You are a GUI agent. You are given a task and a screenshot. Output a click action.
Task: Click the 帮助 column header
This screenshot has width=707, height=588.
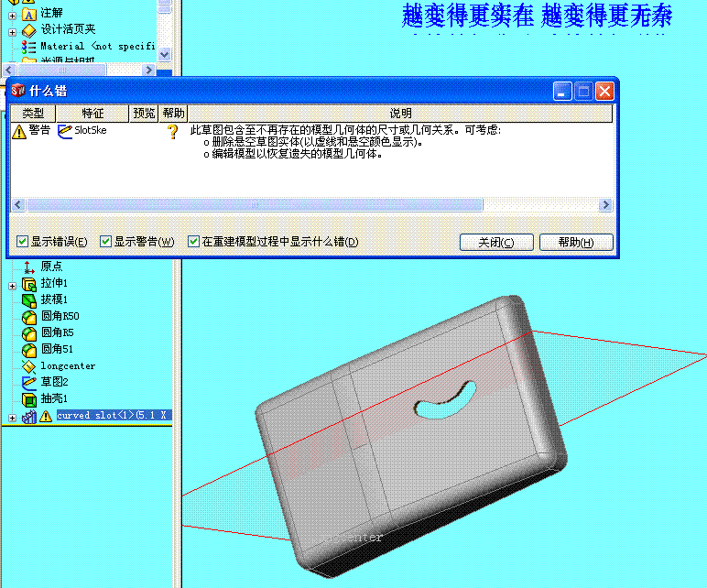(174, 114)
